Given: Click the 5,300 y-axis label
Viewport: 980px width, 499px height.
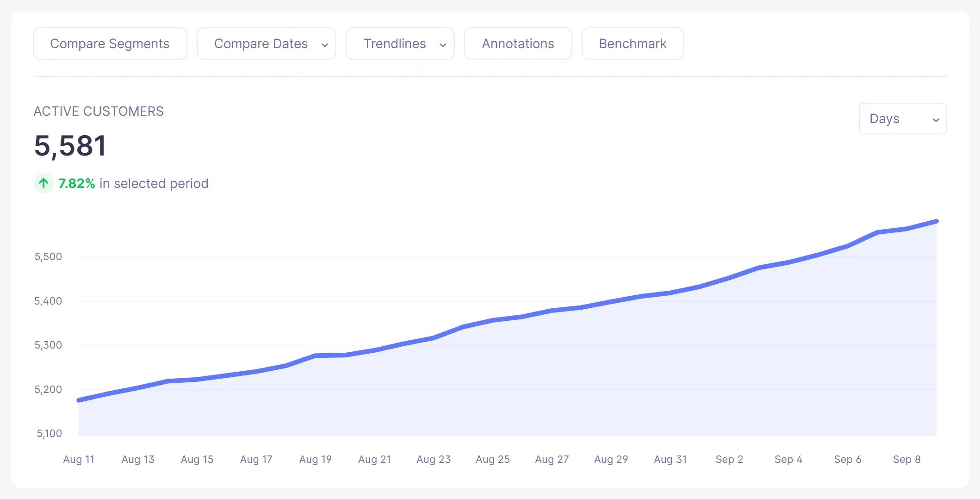Looking at the screenshot, I should (x=48, y=345).
